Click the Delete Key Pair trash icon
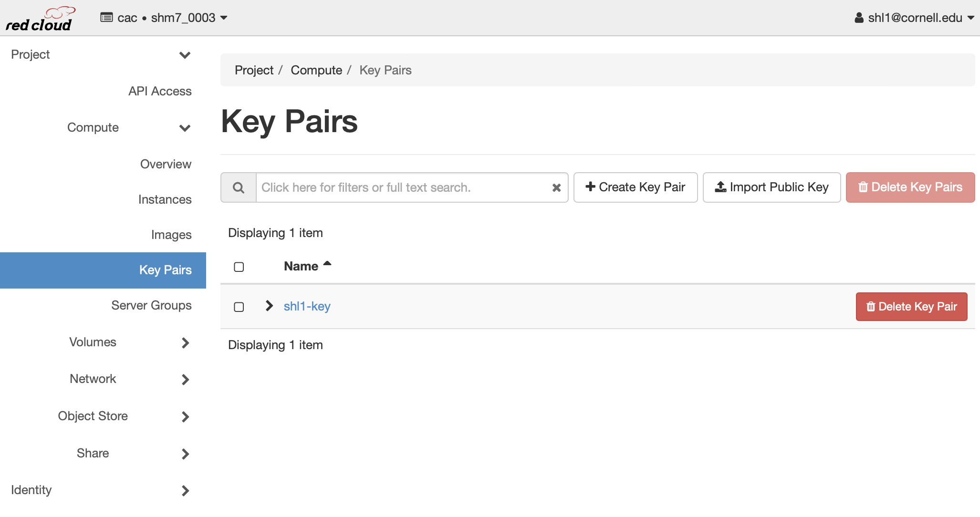The image size is (980, 517). coord(870,307)
